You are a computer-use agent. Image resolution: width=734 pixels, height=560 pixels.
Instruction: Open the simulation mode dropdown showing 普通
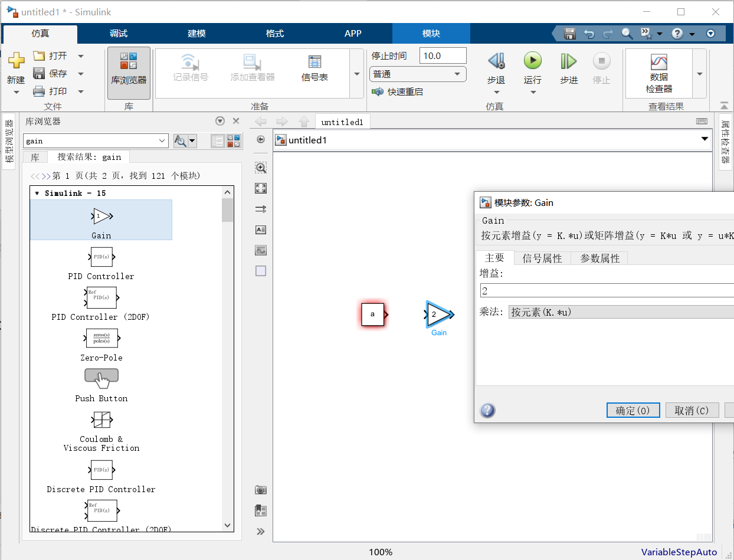[x=417, y=74]
